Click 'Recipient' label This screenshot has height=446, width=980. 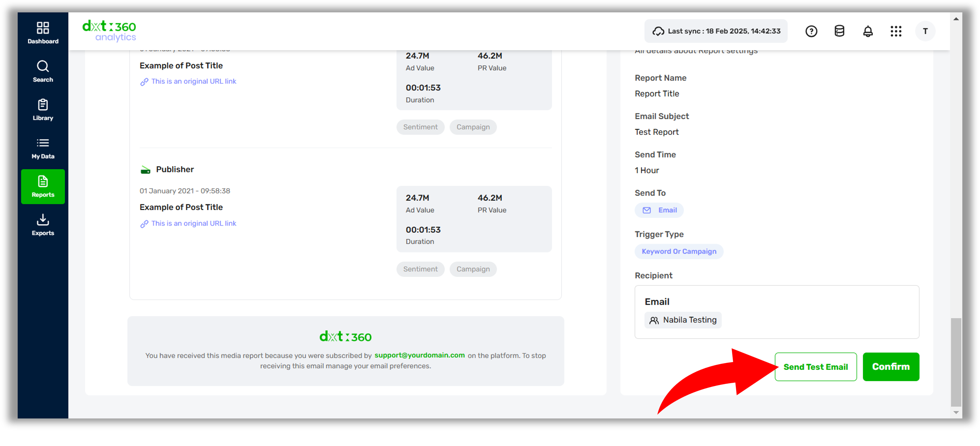[x=653, y=276]
